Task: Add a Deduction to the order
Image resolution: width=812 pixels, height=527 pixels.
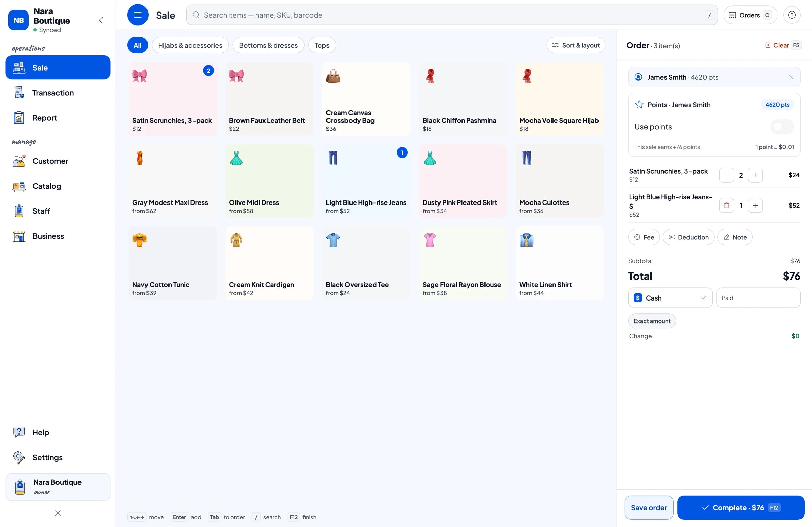Action: [688, 237]
